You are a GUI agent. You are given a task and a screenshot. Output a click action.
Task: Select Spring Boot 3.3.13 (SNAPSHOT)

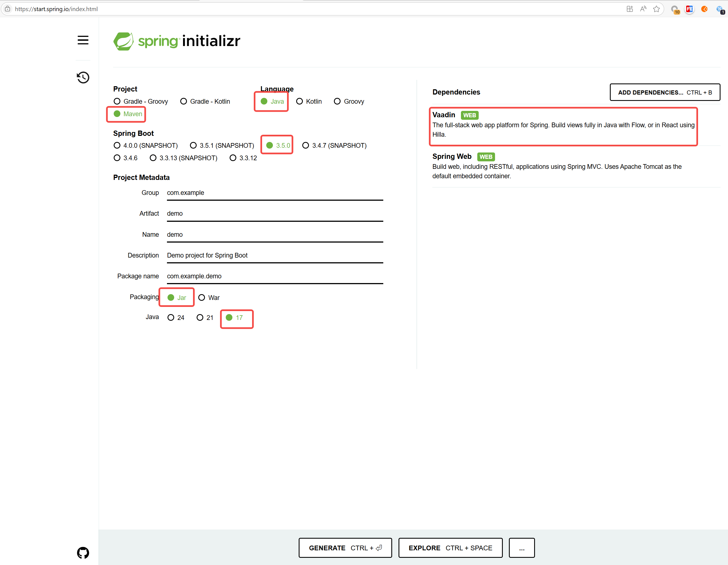(183, 158)
